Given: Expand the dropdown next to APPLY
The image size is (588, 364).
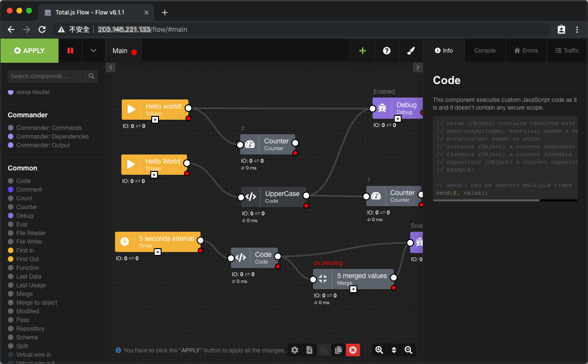Looking at the screenshot, I should click(93, 50).
